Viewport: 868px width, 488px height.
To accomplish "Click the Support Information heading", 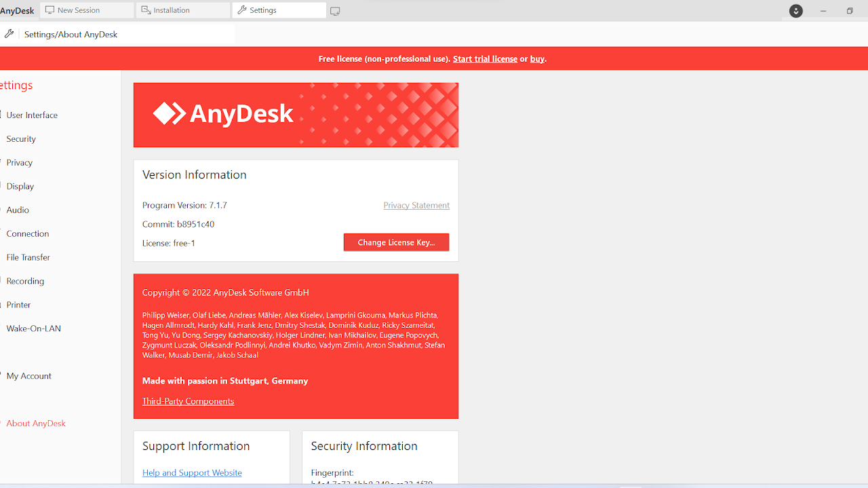I will pyautogui.click(x=196, y=447).
